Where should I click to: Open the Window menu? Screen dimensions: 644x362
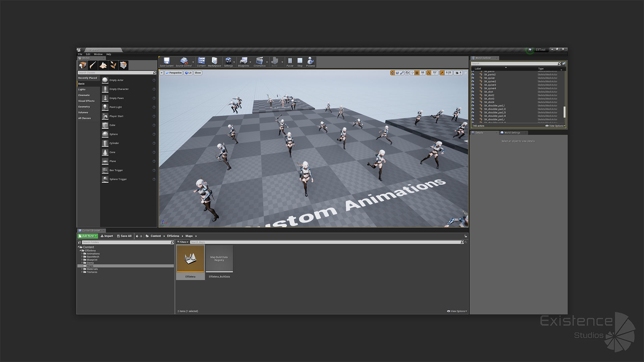point(98,54)
